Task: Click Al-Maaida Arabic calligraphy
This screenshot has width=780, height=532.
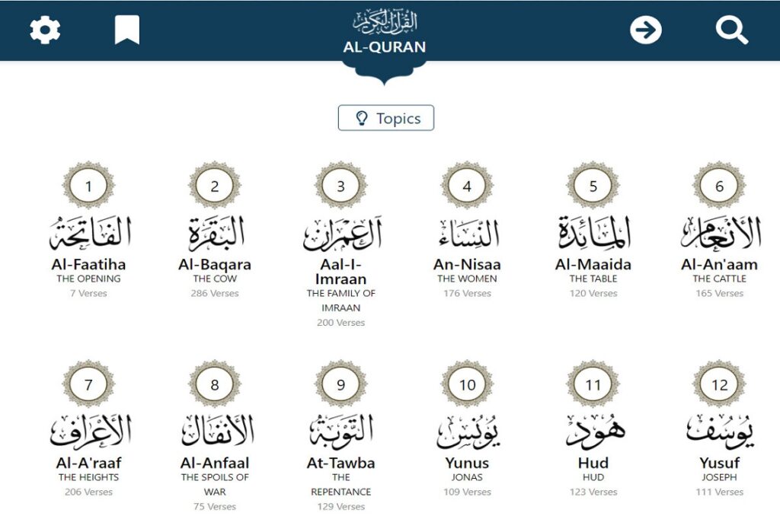Action: pyautogui.click(x=593, y=233)
